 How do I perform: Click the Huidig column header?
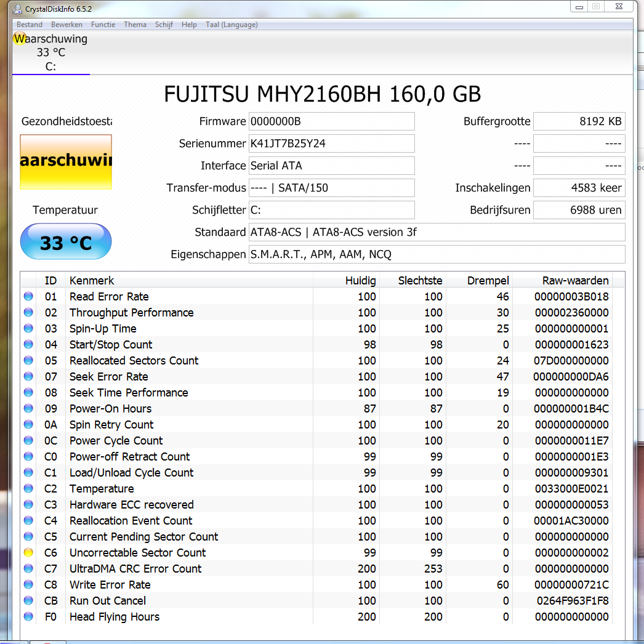[x=346, y=281]
